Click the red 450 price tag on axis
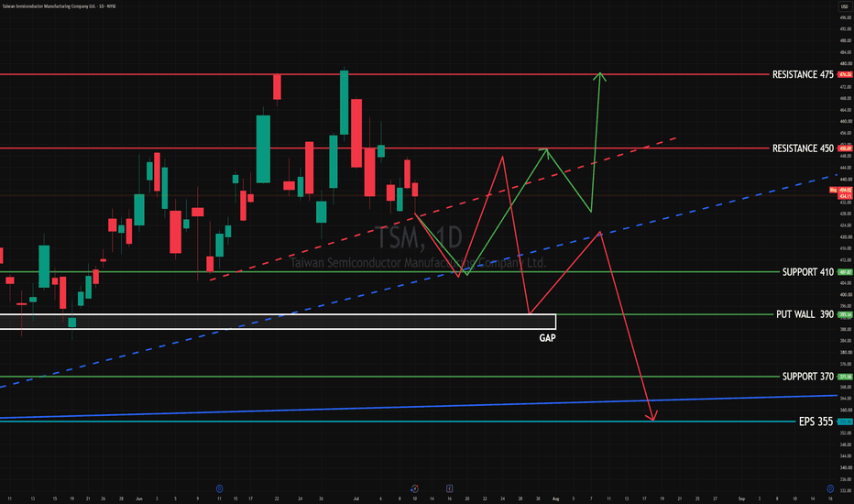Viewport: 854px width, 504px height. (845, 148)
